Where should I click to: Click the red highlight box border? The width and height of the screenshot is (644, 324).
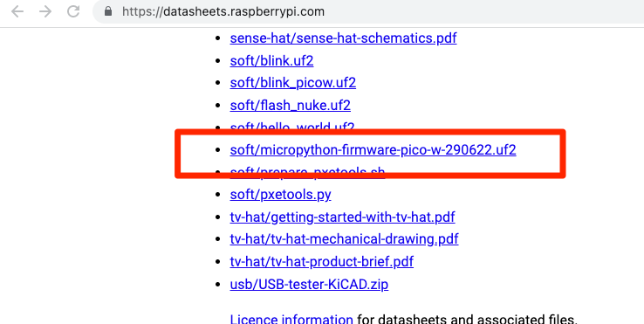[370, 132]
